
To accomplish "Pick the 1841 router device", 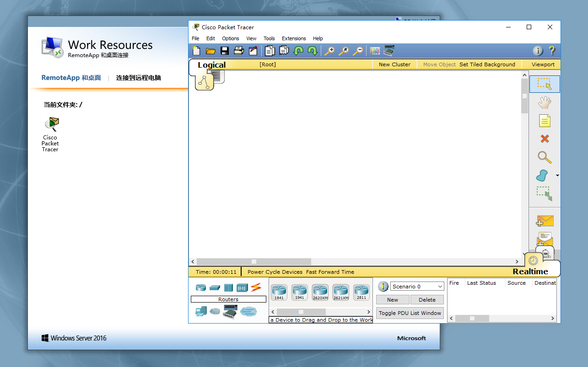I will [x=279, y=292].
